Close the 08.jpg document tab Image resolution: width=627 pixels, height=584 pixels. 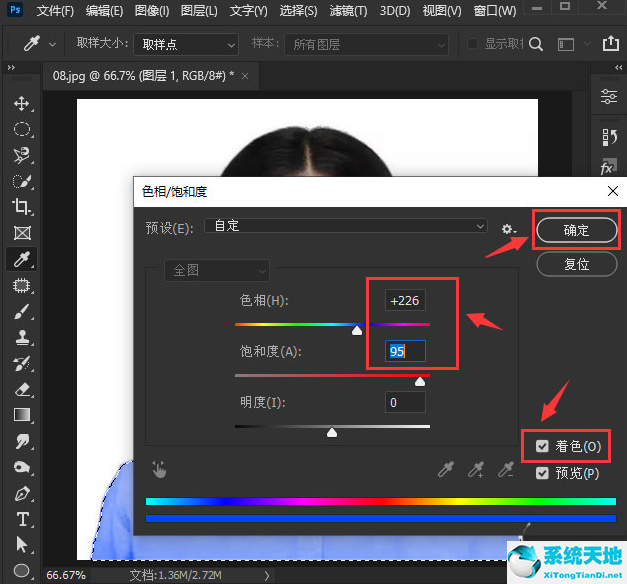point(245,76)
